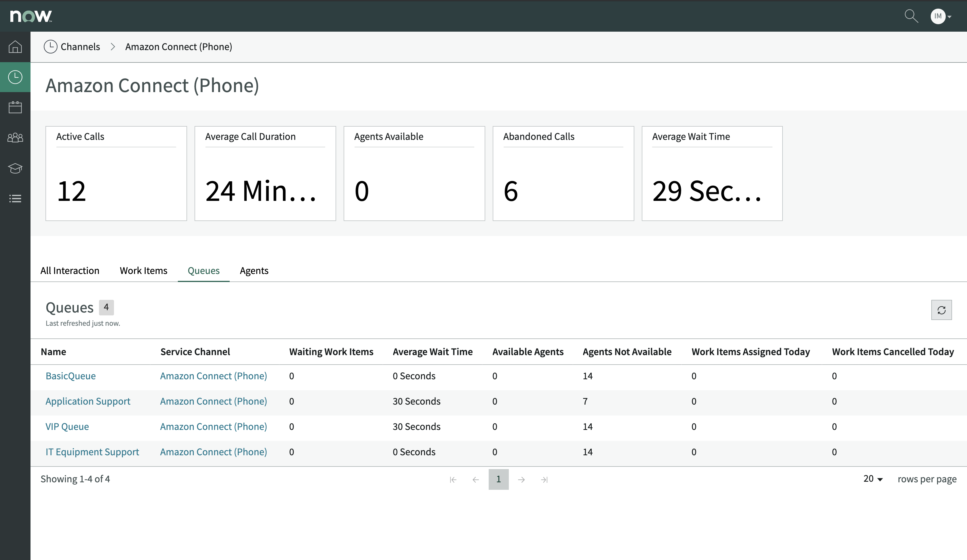Go to previous page arrow
Screen dimensions: 967x560
point(476,479)
